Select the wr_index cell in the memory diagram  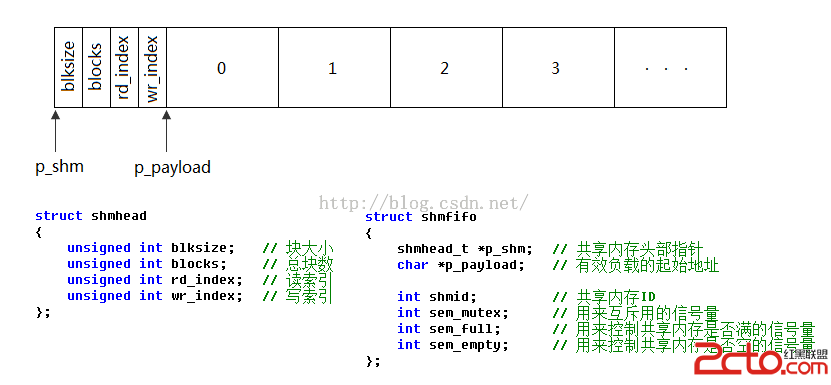[153, 67]
